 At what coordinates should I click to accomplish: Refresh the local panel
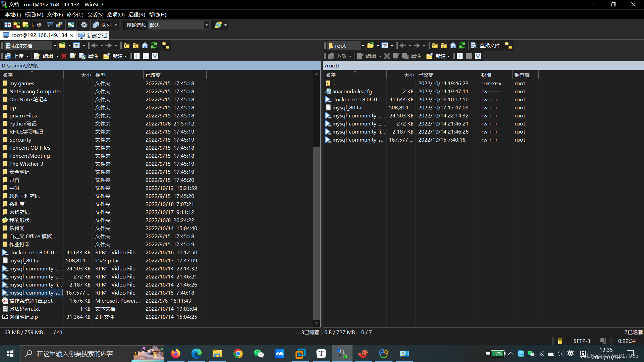coord(154,46)
